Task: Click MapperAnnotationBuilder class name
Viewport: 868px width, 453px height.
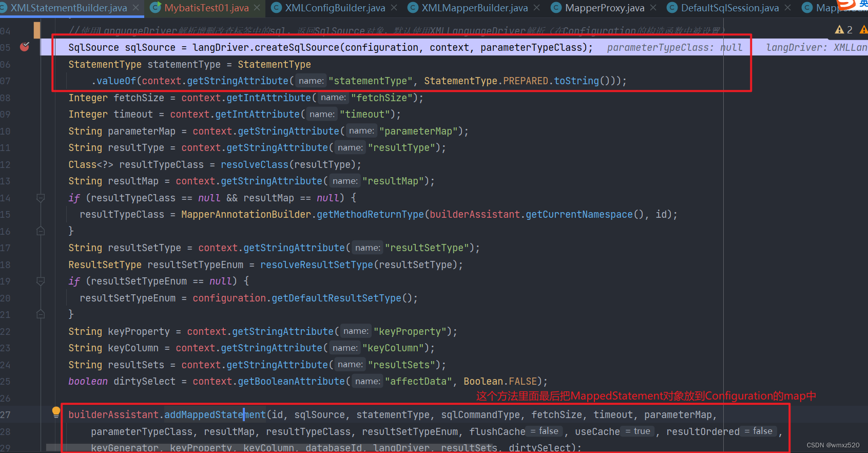Action: tap(246, 214)
